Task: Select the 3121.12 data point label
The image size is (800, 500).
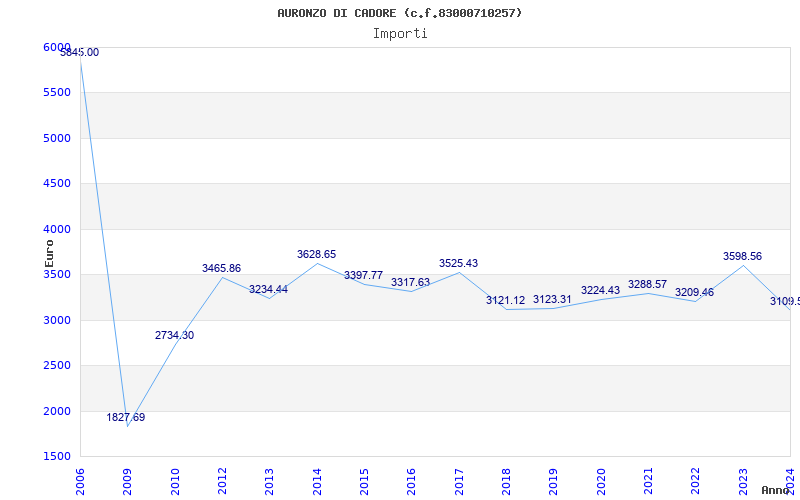Action: (505, 300)
